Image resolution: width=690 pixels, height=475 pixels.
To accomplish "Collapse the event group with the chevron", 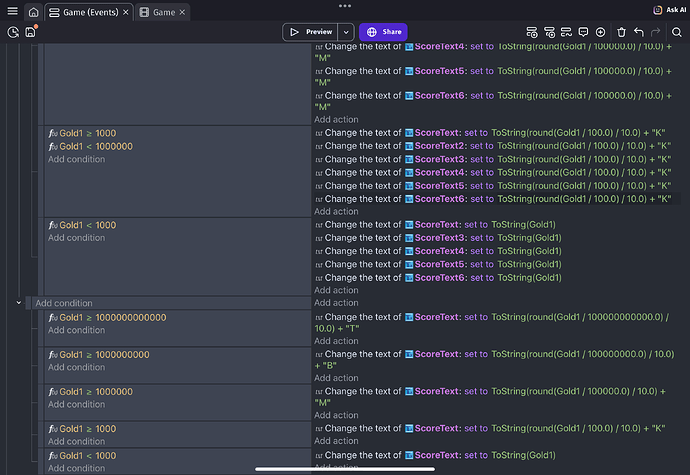I will (19, 302).
